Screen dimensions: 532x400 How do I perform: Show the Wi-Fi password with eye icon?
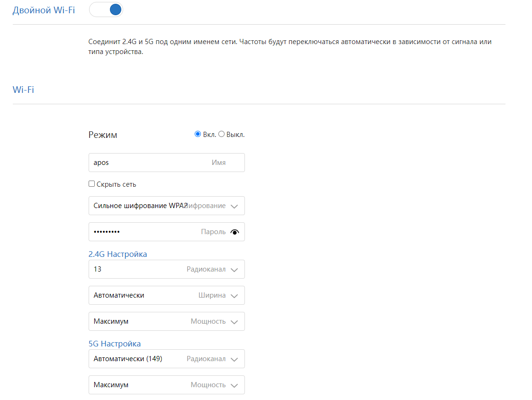(234, 232)
